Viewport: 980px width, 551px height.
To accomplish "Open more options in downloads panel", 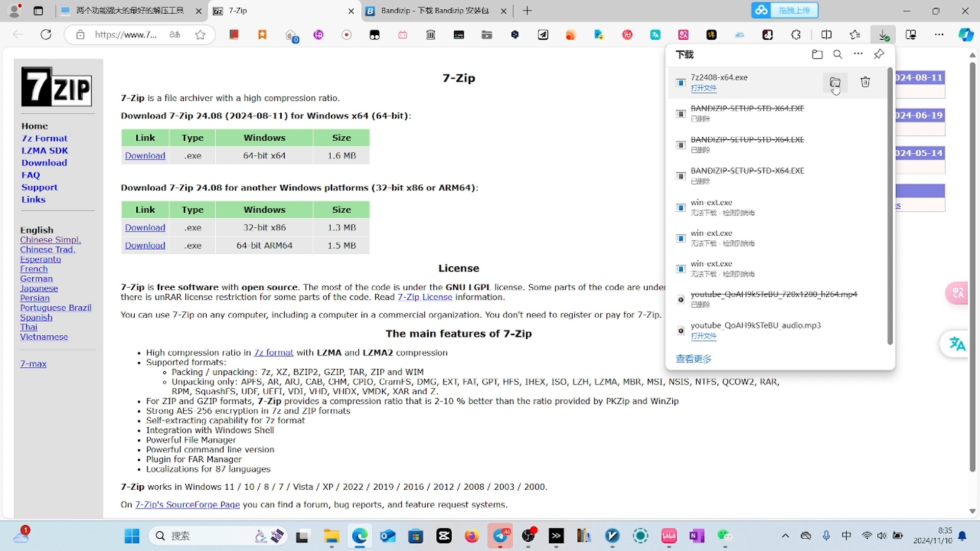I will (858, 54).
